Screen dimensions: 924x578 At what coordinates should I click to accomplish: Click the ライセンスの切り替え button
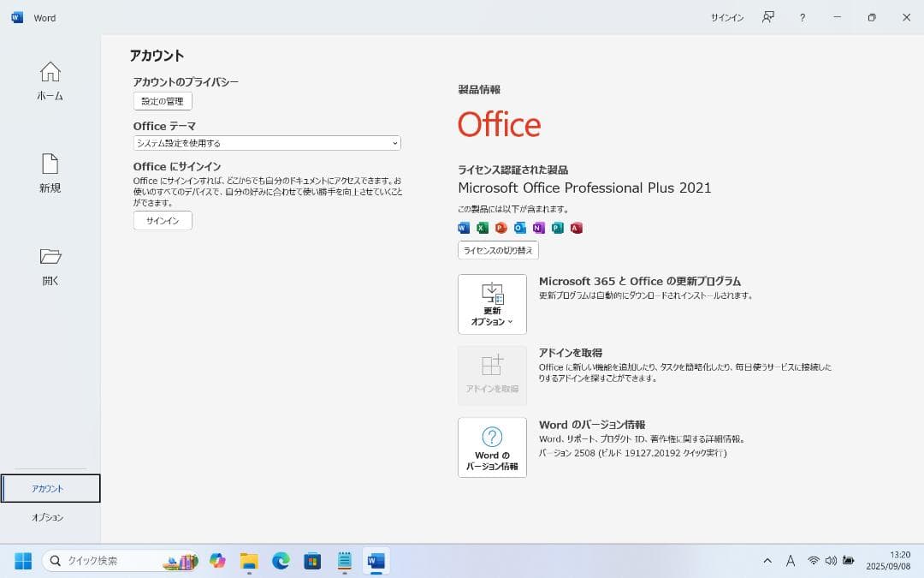[497, 250]
